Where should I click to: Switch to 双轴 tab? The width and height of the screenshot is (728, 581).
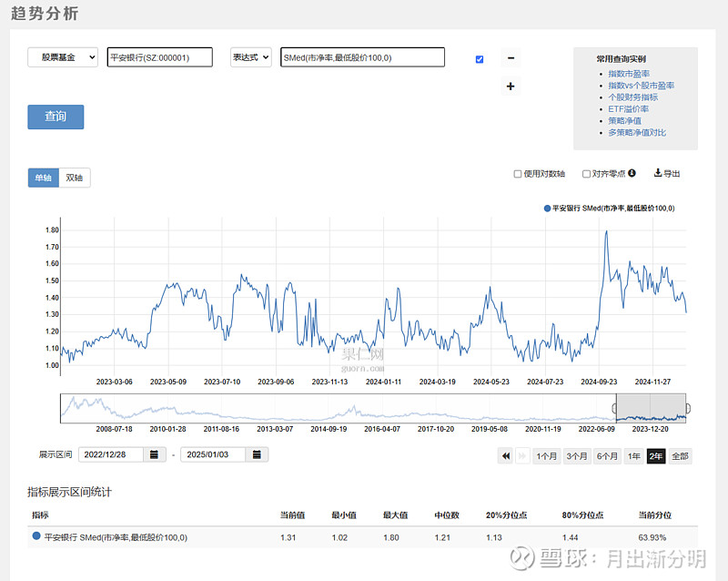pyautogui.click(x=75, y=178)
